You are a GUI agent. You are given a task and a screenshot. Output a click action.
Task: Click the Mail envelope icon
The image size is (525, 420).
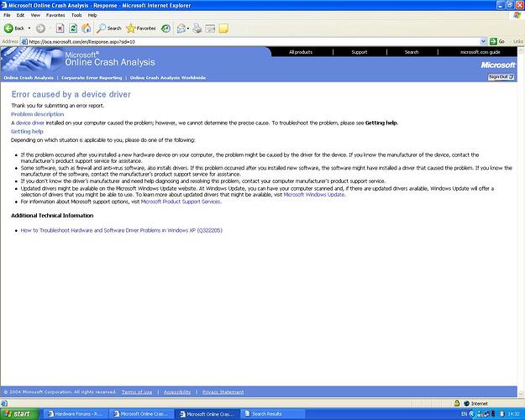pos(181,29)
